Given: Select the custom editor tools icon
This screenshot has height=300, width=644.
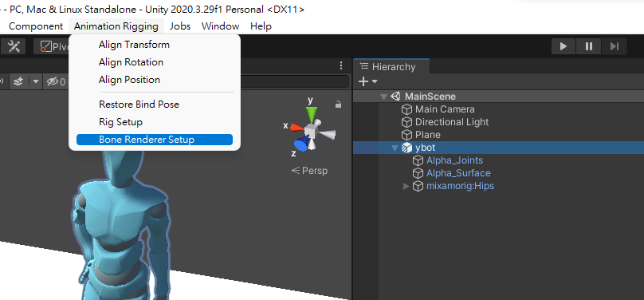Looking at the screenshot, I should [14, 46].
